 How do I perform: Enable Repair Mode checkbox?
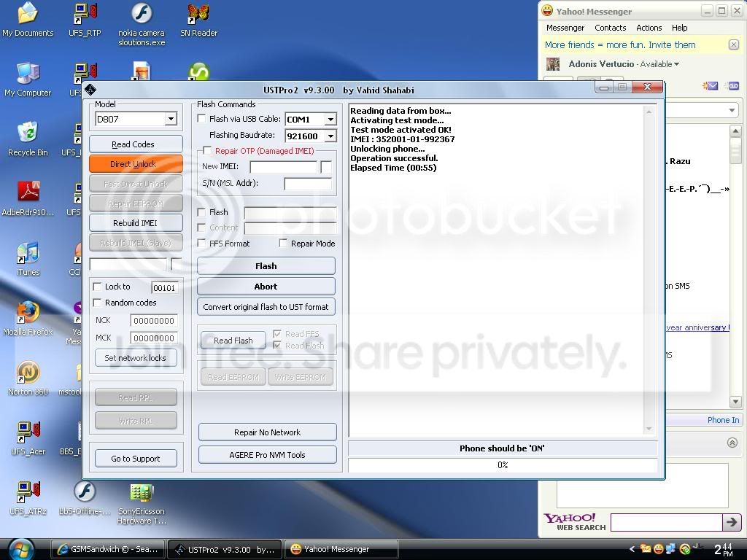coord(283,244)
